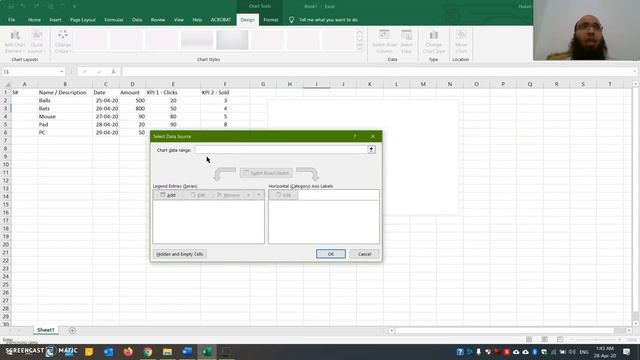Image resolution: width=640 pixels, height=360 pixels.
Task: Click the Chart data range input field
Action: 281,150
